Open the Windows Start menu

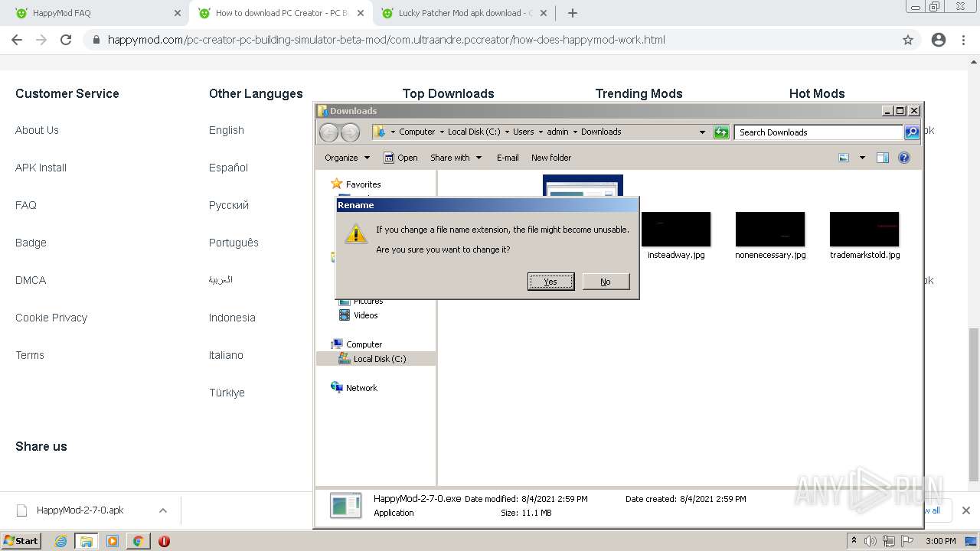click(x=21, y=541)
